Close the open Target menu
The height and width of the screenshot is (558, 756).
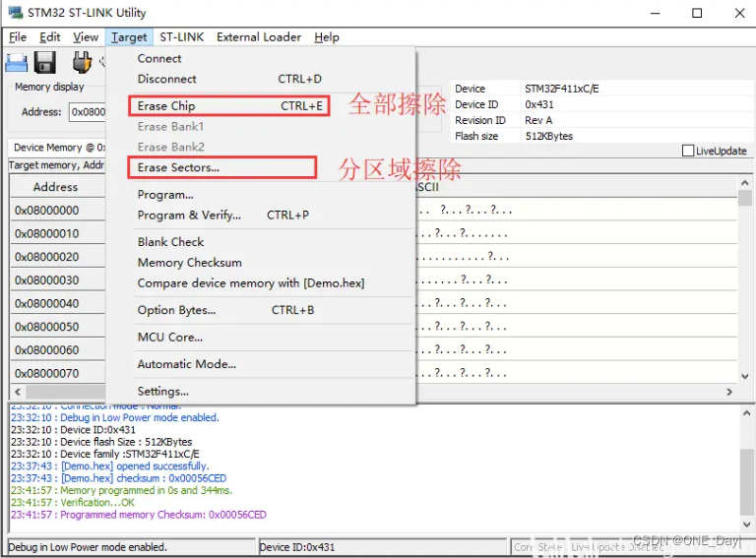click(129, 37)
